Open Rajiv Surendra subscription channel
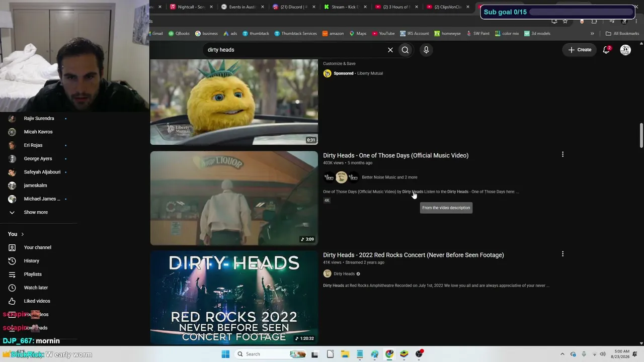Viewport: 644px width, 362px height. [39, 119]
